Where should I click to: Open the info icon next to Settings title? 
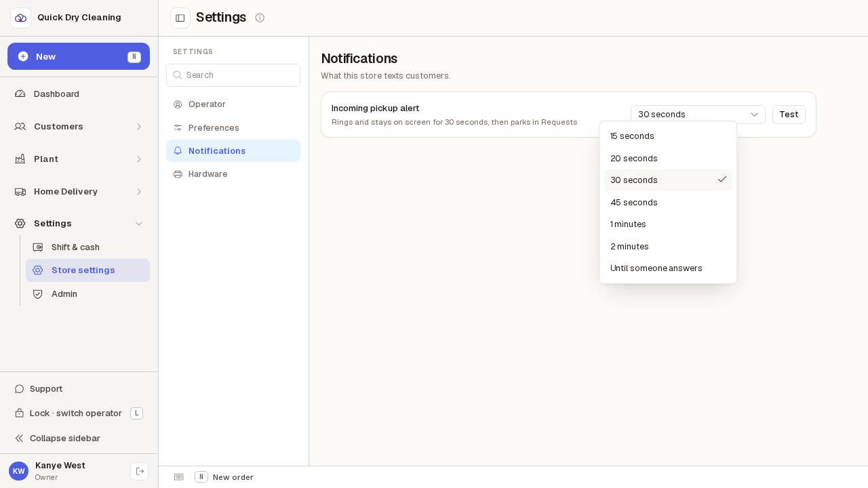[x=260, y=18]
